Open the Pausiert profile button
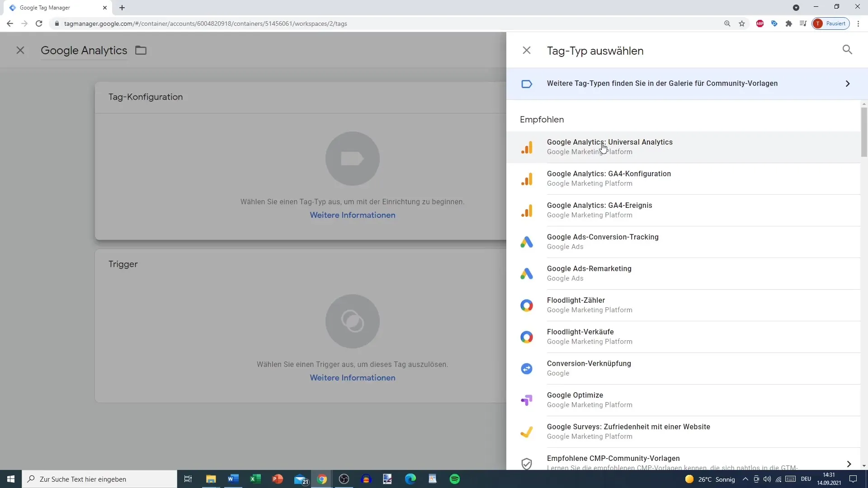The width and height of the screenshot is (868, 488). click(x=831, y=23)
